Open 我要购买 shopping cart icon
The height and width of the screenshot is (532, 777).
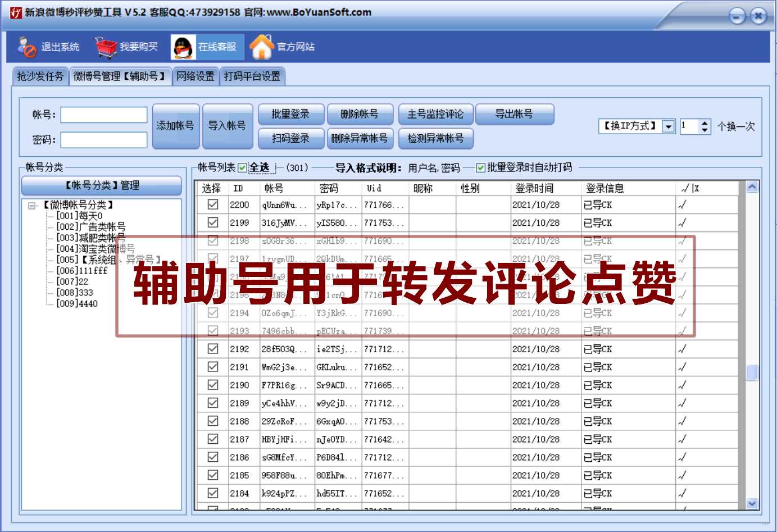[x=105, y=47]
